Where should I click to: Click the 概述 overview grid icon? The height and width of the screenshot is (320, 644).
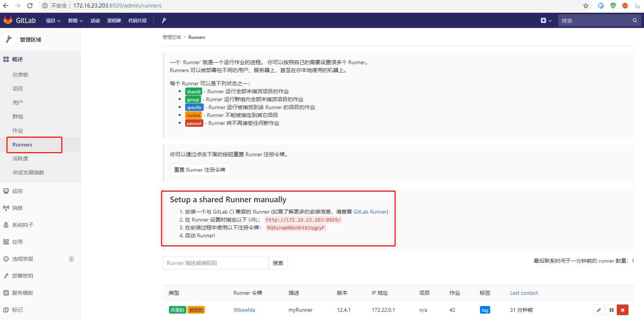click(x=6, y=59)
